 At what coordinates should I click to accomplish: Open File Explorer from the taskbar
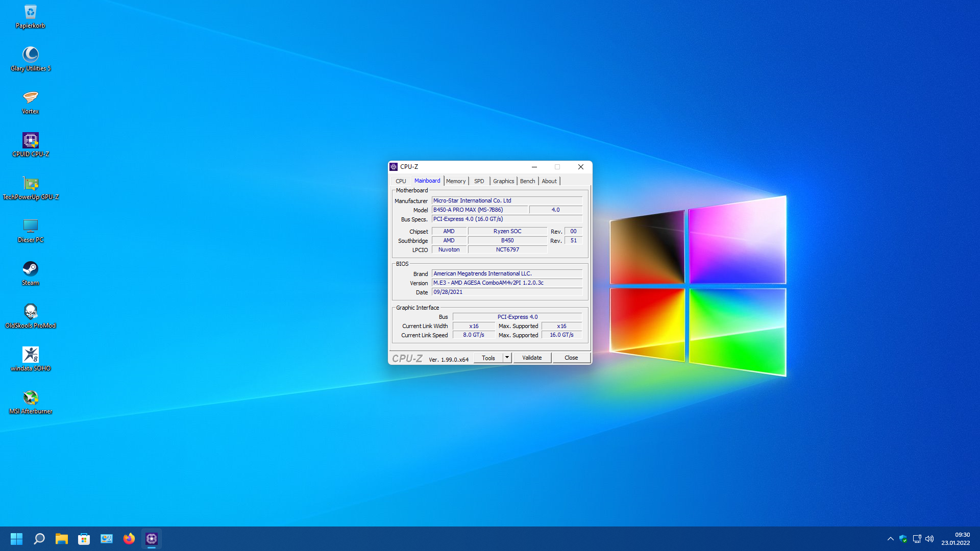tap(62, 539)
